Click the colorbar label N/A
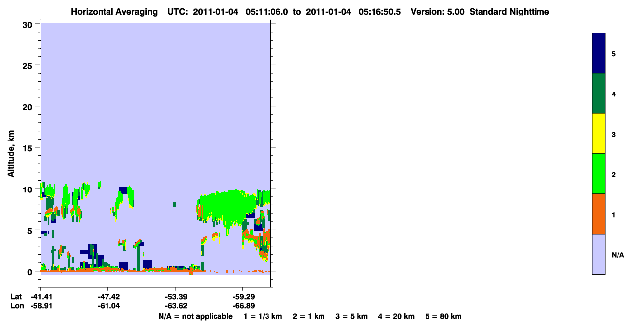Image resolution: width=644 pixels, height=330 pixels. [618, 255]
